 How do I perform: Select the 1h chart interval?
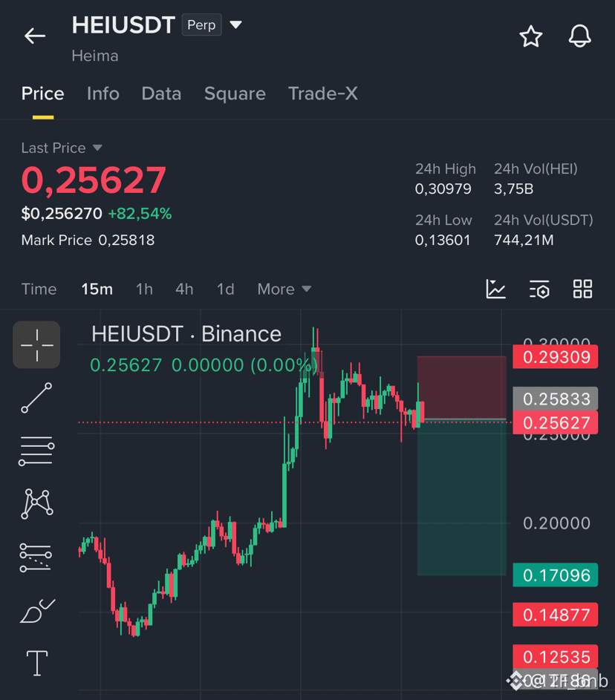144,290
